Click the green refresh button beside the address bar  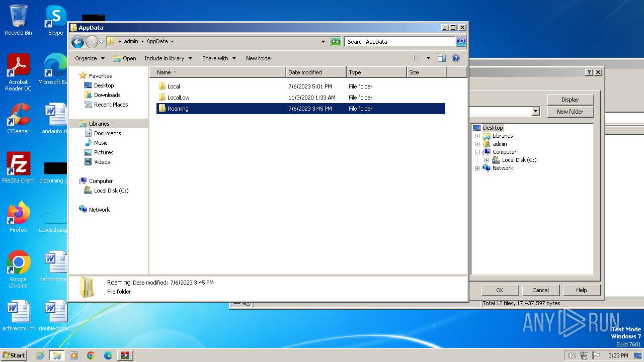pyautogui.click(x=336, y=42)
